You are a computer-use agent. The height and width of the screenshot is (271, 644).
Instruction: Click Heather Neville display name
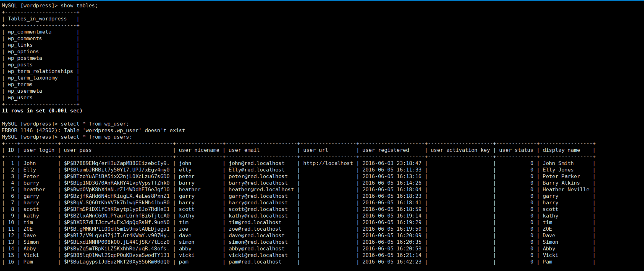(566, 190)
